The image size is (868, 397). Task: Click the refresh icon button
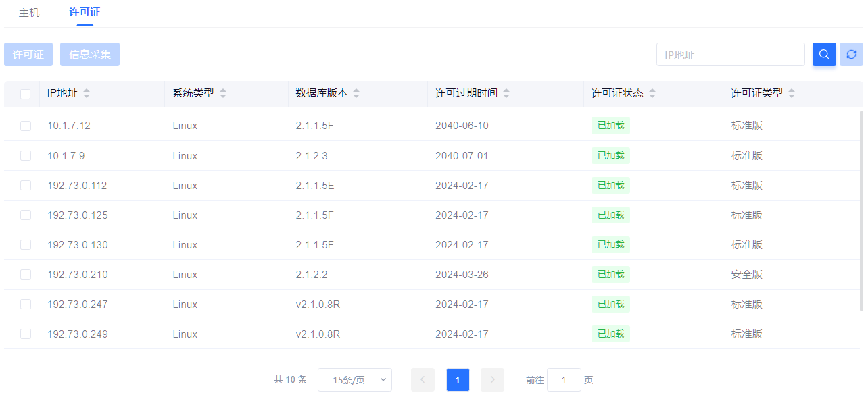click(x=851, y=55)
